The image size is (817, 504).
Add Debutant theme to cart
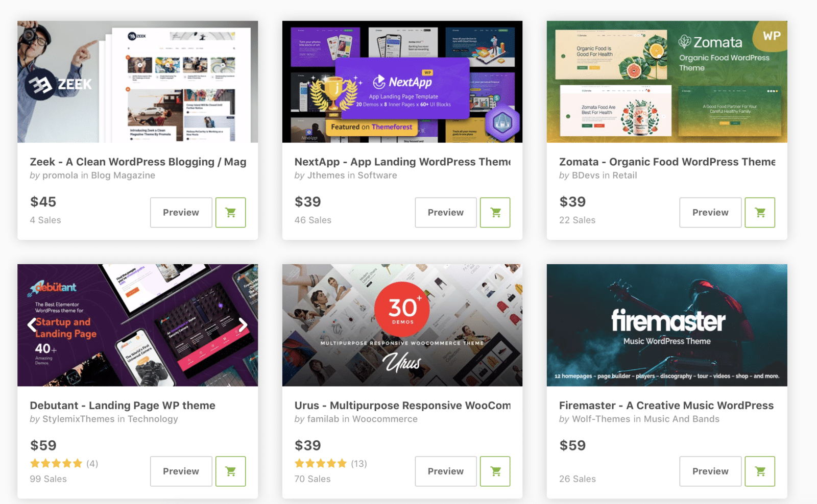tap(230, 471)
